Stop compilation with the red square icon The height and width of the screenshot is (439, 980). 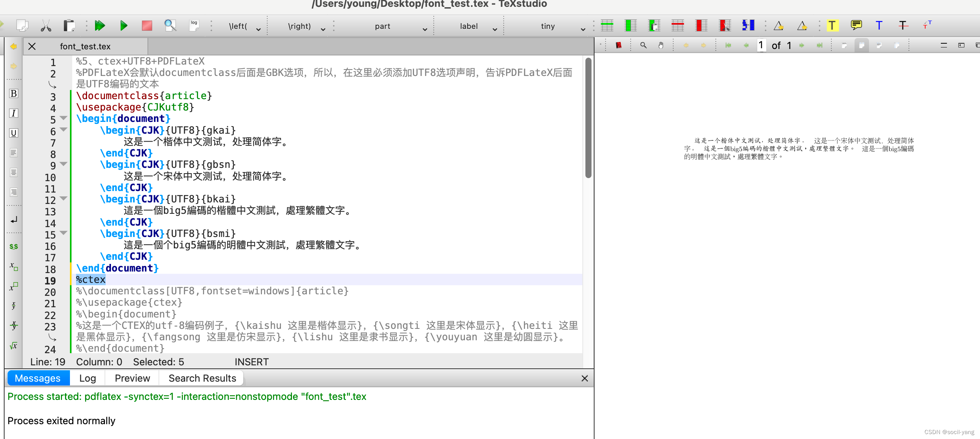click(x=147, y=26)
